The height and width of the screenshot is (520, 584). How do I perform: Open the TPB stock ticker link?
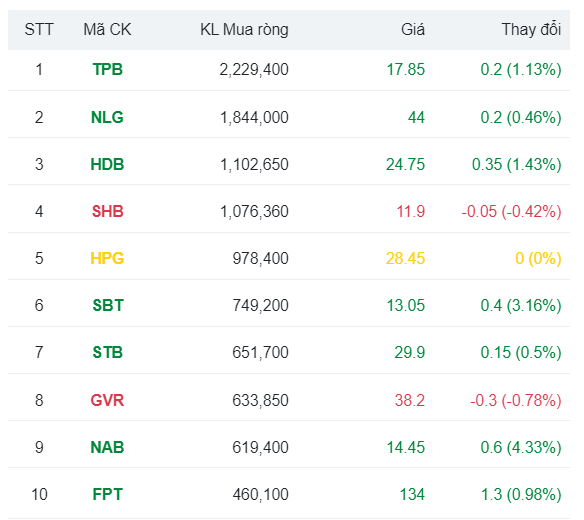point(108,70)
